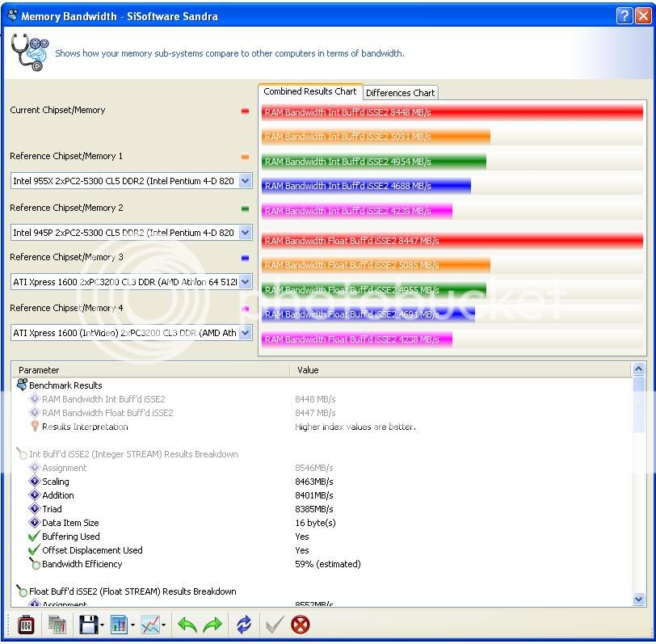Screen dimensions: 656x644
Task: Click the green check beside Buffering Used
Action: click(x=35, y=536)
